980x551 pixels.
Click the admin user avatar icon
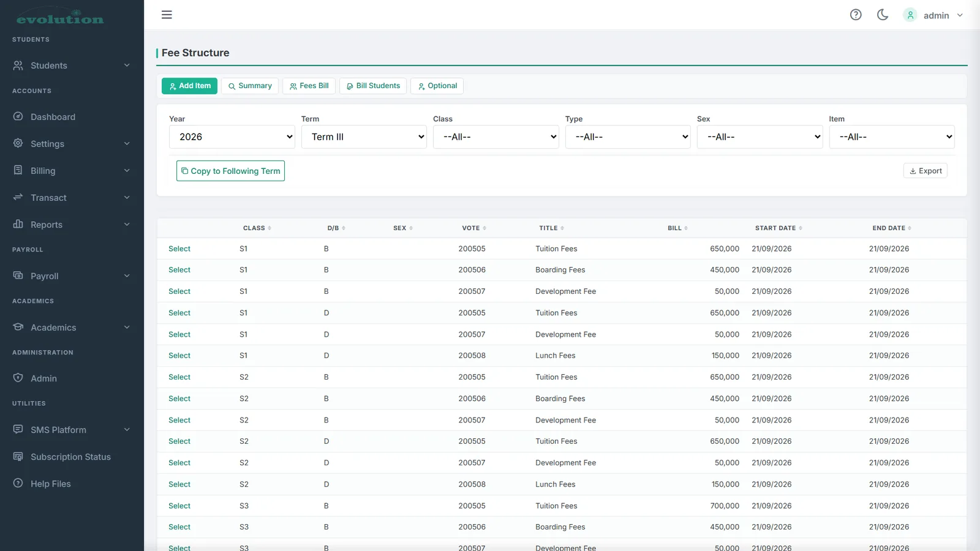[x=910, y=15]
